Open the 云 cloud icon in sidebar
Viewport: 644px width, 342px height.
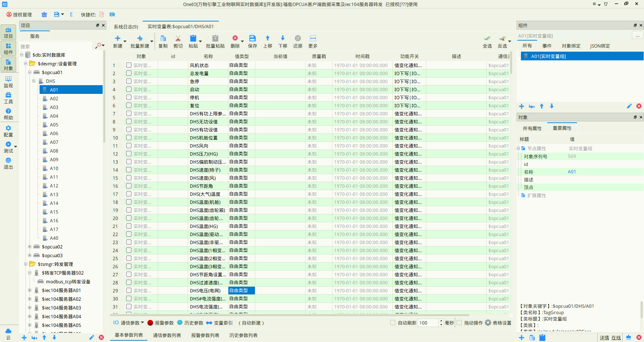point(8,334)
